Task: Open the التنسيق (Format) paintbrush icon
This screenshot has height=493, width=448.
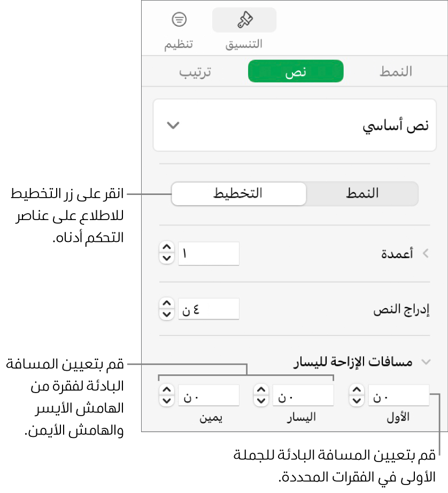Action: click(244, 21)
